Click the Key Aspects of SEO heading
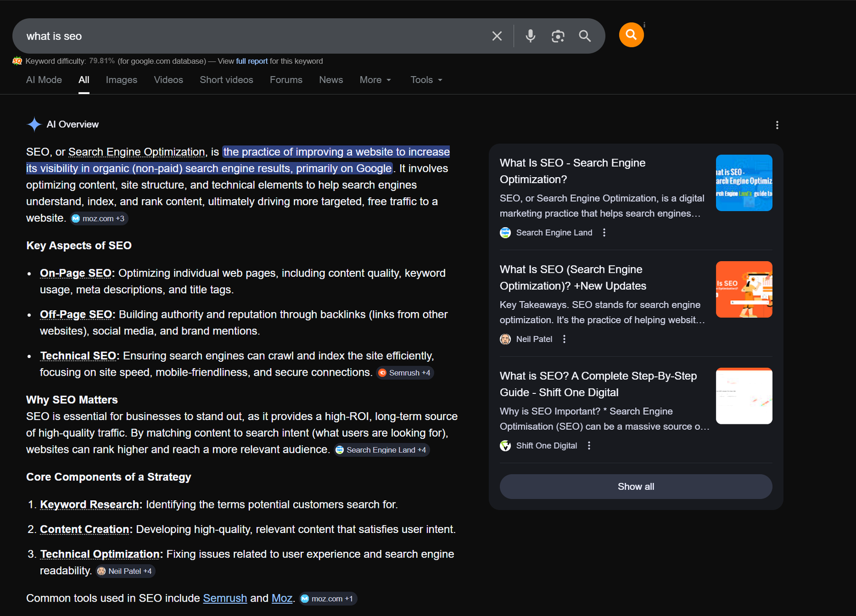Viewport: 856px width, 616px height. click(x=79, y=246)
